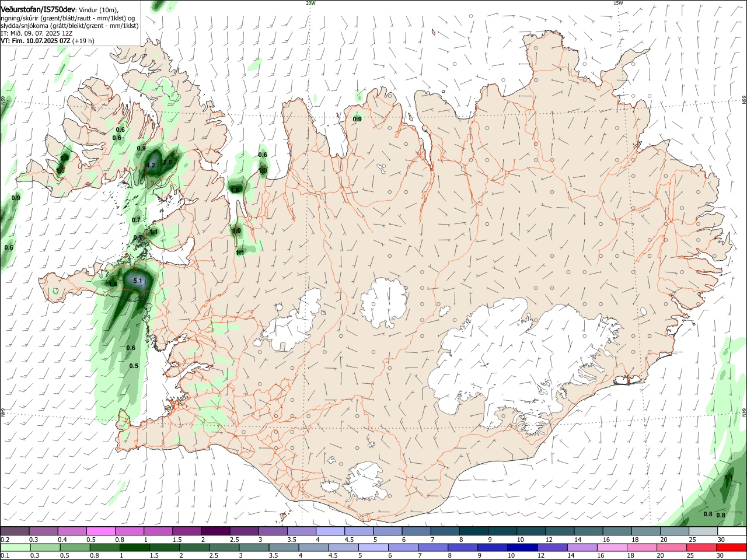Select the VT: Fim. 10.07.2025 07Z line
Screen dimensions: 747x560
coord(36,41)
